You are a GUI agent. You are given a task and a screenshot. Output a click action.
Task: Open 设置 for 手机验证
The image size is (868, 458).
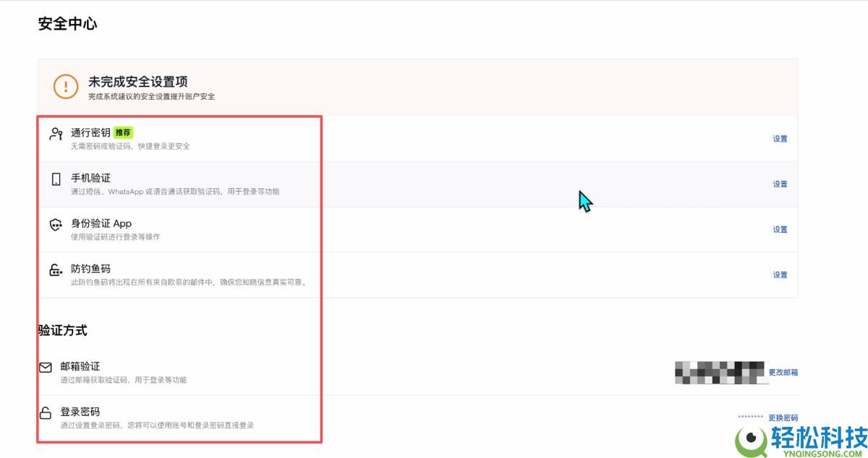[x=780, y=185]
